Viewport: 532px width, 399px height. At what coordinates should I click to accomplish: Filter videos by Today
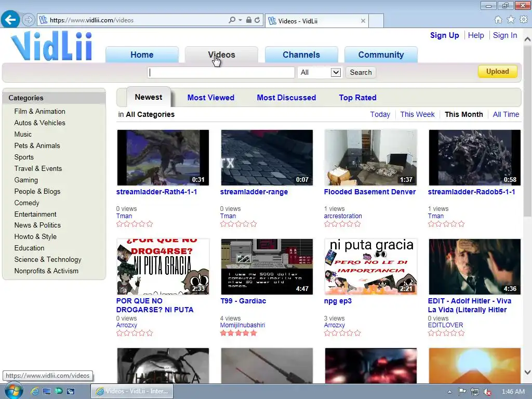(380, 114)
